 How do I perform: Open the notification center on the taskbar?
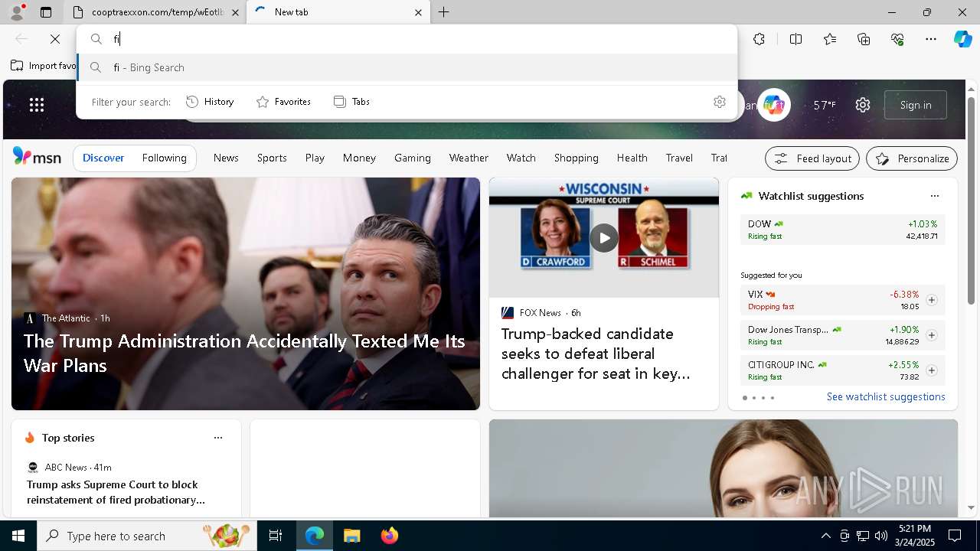(x=955, y=536)
